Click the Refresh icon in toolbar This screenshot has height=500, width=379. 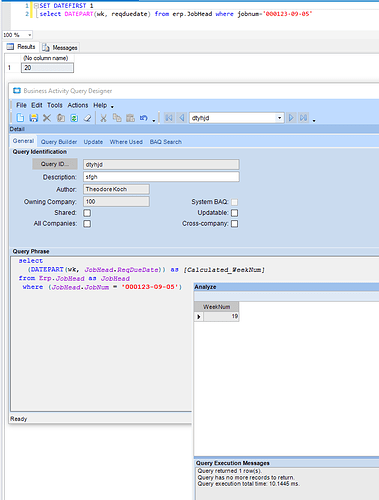click(74, 118)
